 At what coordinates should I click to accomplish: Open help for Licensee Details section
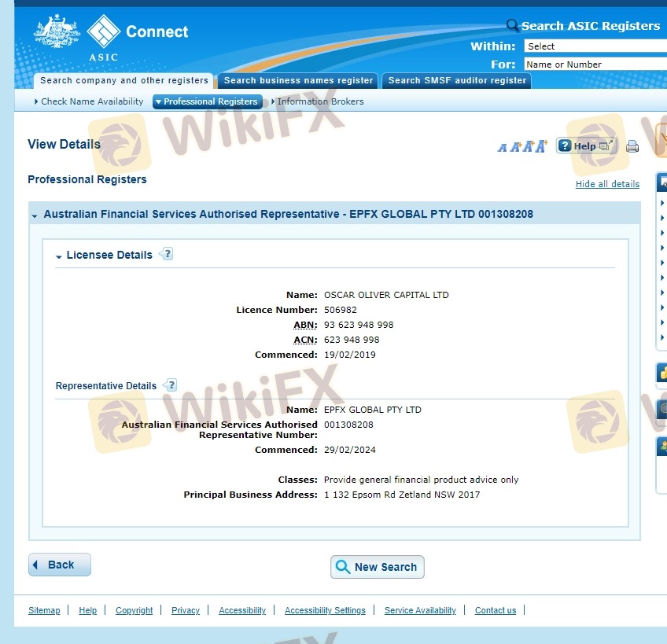[x=166, y=254]
